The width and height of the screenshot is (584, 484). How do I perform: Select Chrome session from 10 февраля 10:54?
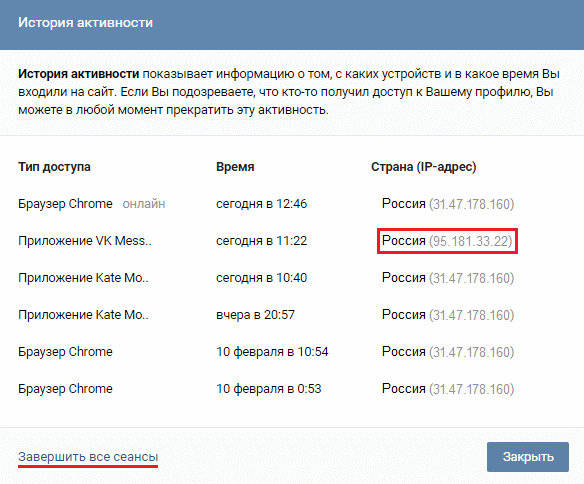(x=65, y=351)
